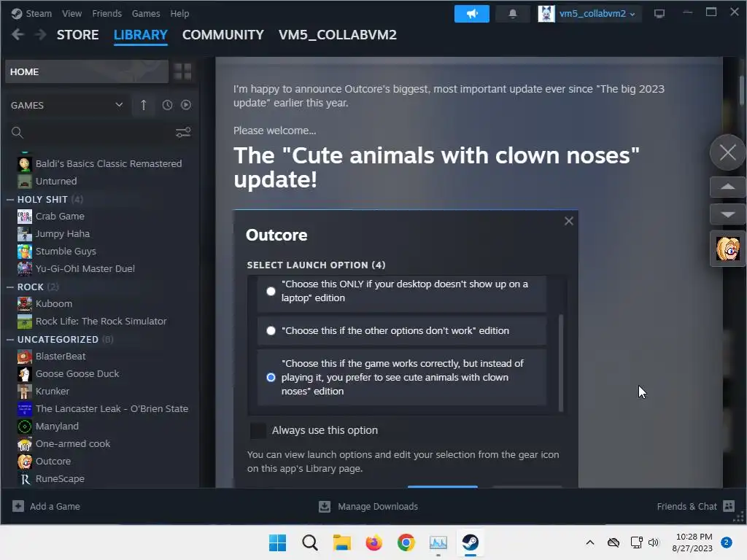Open the View menu
Screen dimensions: 747x560
[x=71, y=13]
